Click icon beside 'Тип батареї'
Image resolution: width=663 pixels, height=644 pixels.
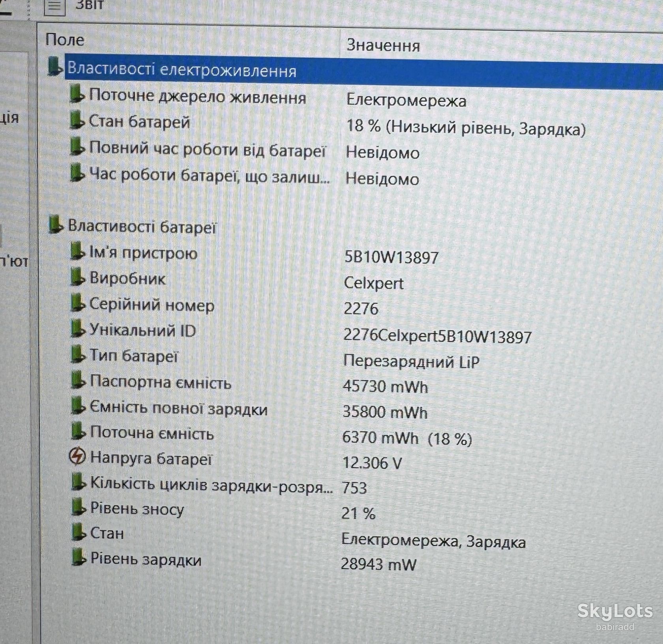click(x=78, y=354)
